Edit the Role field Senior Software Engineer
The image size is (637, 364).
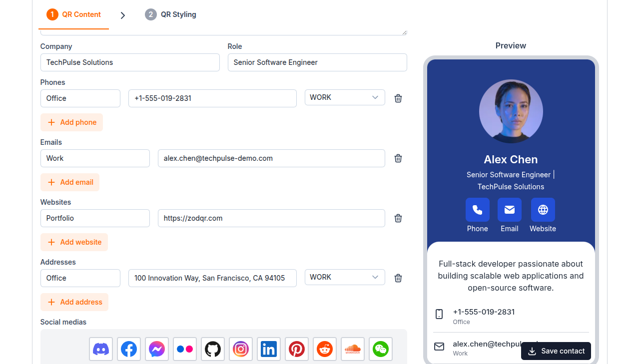[317, 62]
